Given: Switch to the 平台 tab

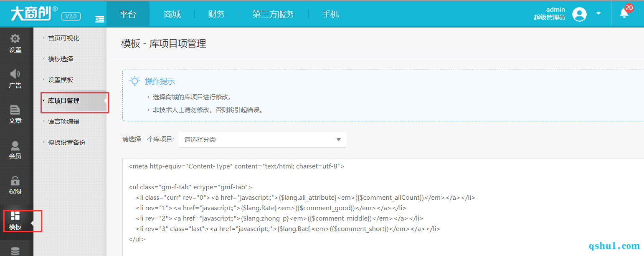Looking at the screenshot, I should tap(128, 14).
